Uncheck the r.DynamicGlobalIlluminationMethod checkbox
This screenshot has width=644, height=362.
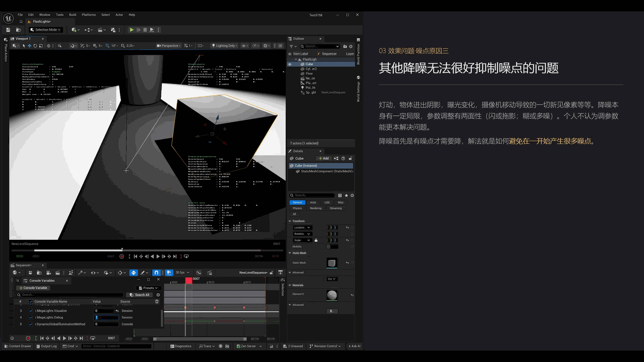point(31,324)
